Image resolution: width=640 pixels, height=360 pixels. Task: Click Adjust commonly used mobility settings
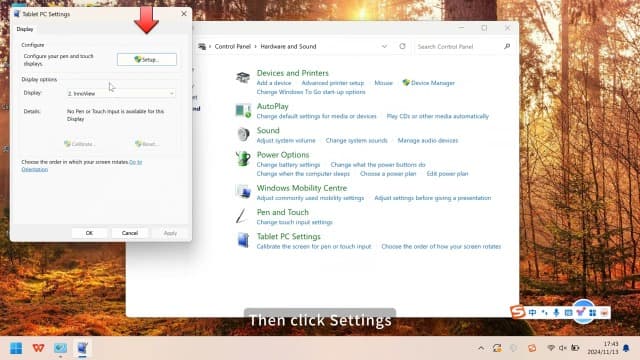pyautogui.click(x=310, y=198)
